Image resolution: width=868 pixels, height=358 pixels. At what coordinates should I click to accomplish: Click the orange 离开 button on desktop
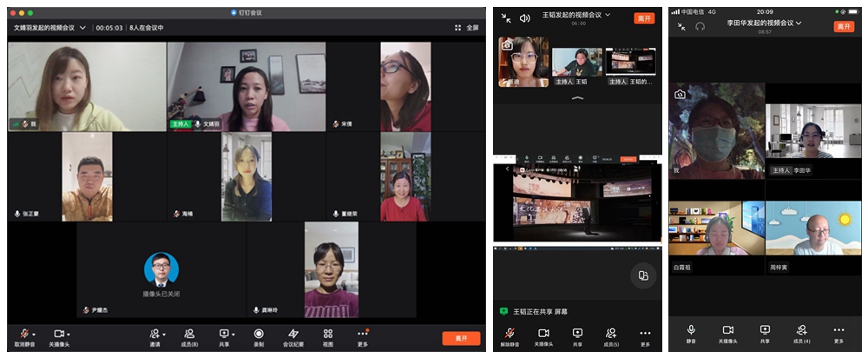460,337
